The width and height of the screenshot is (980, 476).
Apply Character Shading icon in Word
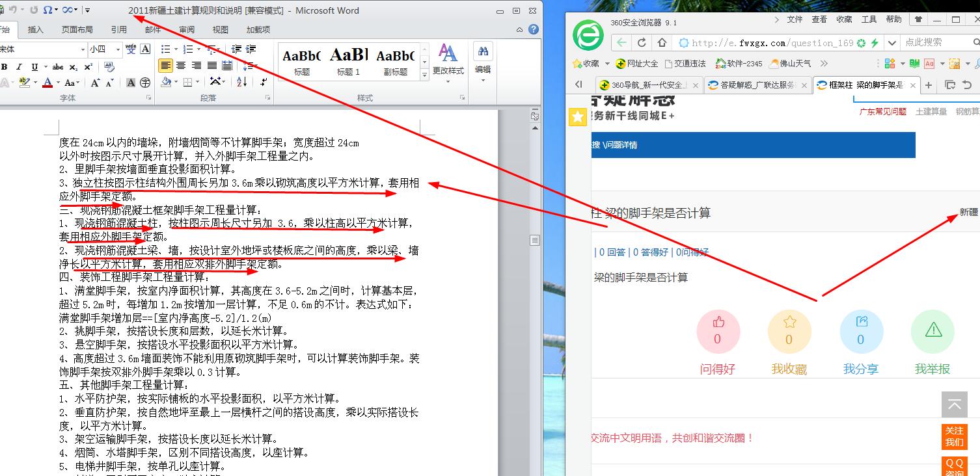[131, 83]
